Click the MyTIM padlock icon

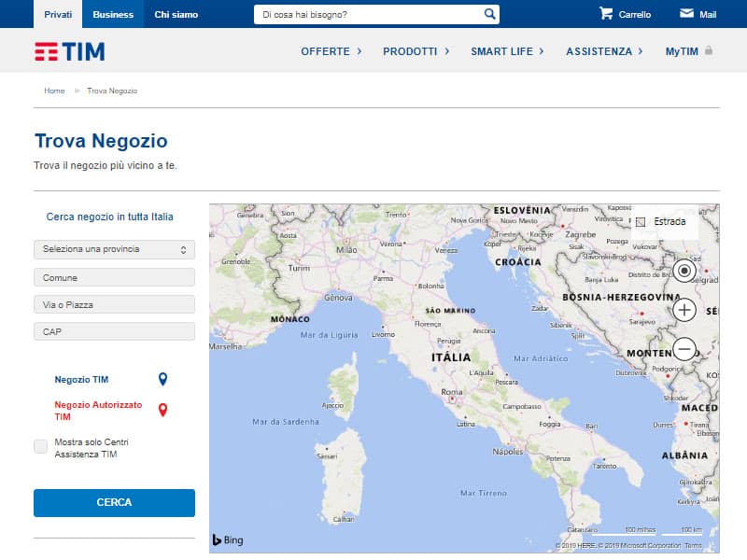[709, 50]
